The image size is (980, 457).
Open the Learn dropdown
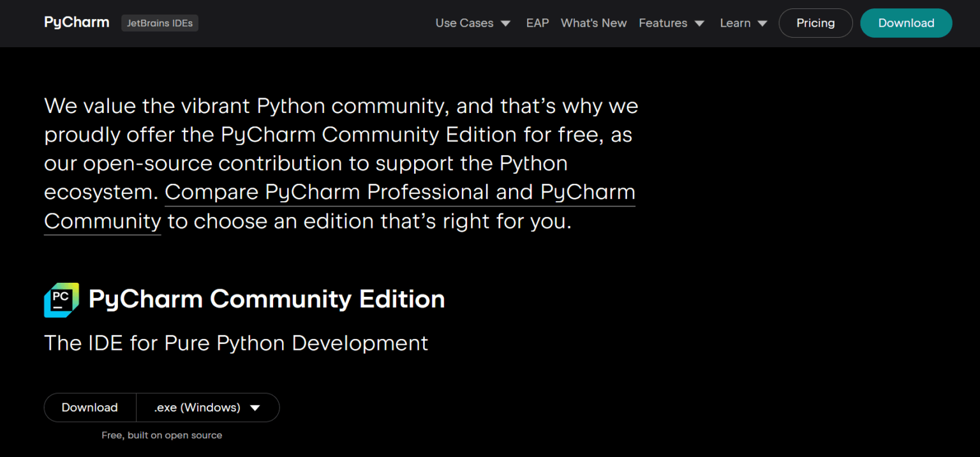click(735, 23)
